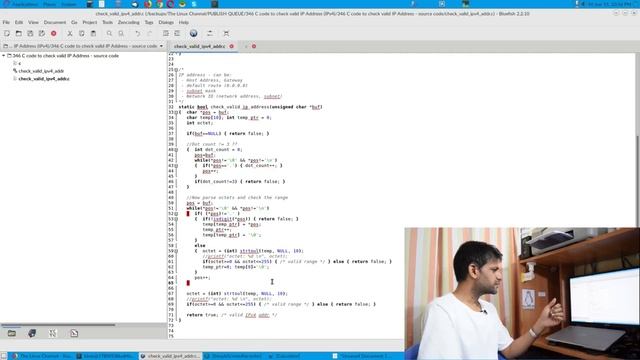This screenshot has width=640, height=360.
Task: Open the Tags menu
Action: tap(149, 22)
